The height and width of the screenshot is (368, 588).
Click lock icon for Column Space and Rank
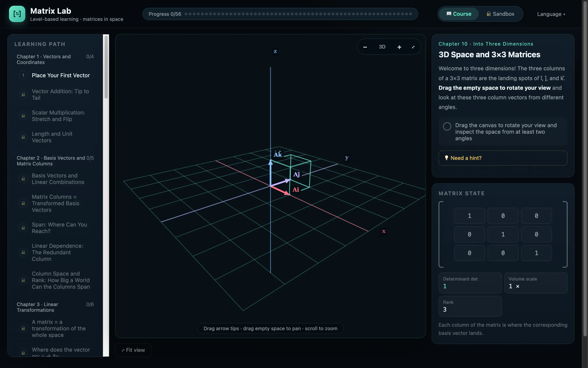[x=23, y=280]
